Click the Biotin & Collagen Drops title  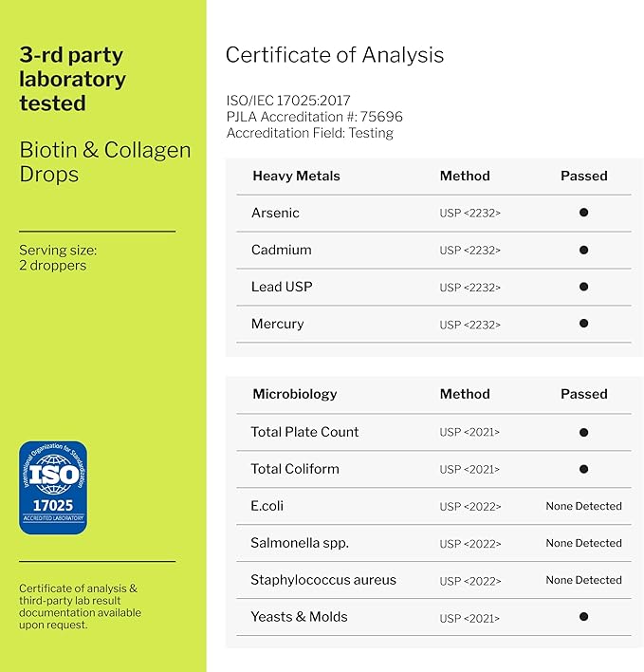[x=104, y=162]
